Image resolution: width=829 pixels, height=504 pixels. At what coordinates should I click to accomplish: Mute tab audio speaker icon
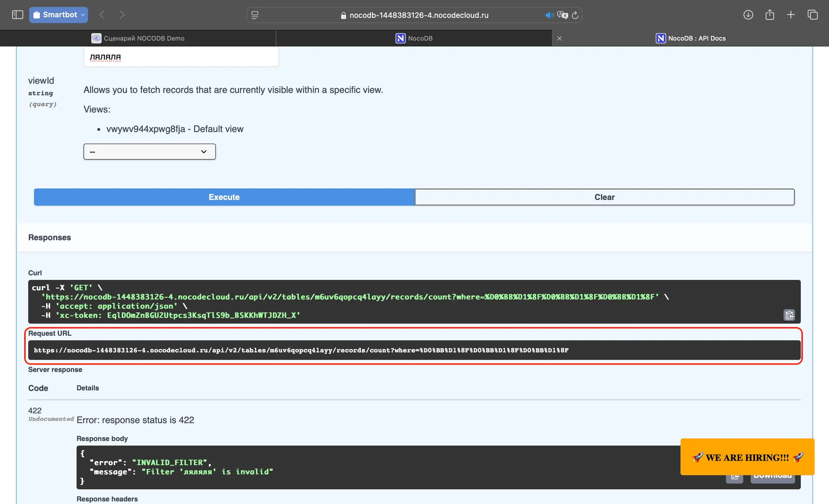click(549, 15)
